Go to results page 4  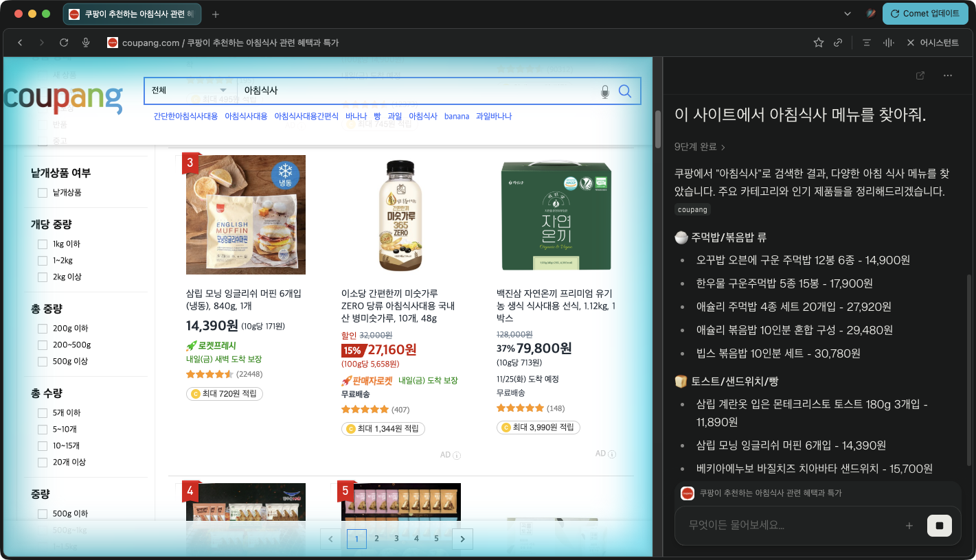pyautogui.click(x=416, y=539)
